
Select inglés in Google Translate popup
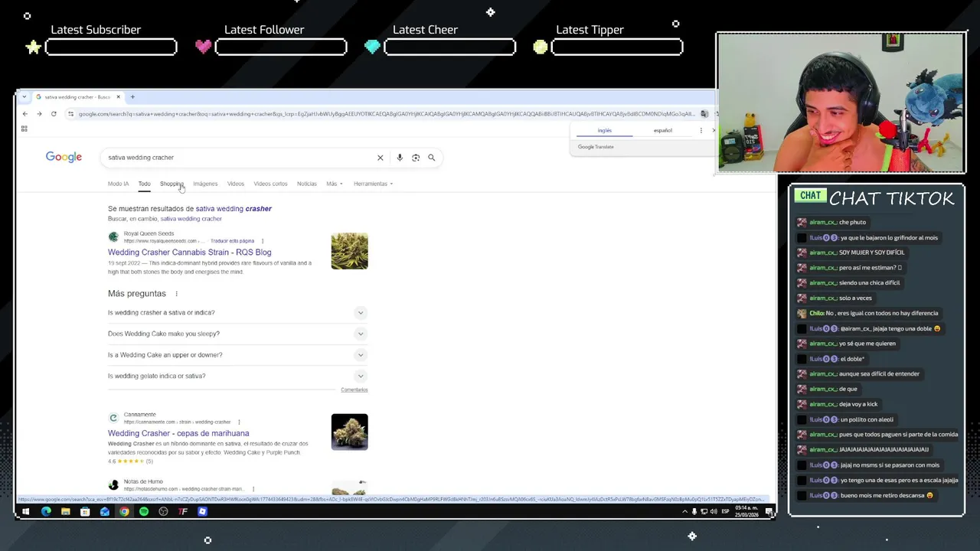coord(605,131)
